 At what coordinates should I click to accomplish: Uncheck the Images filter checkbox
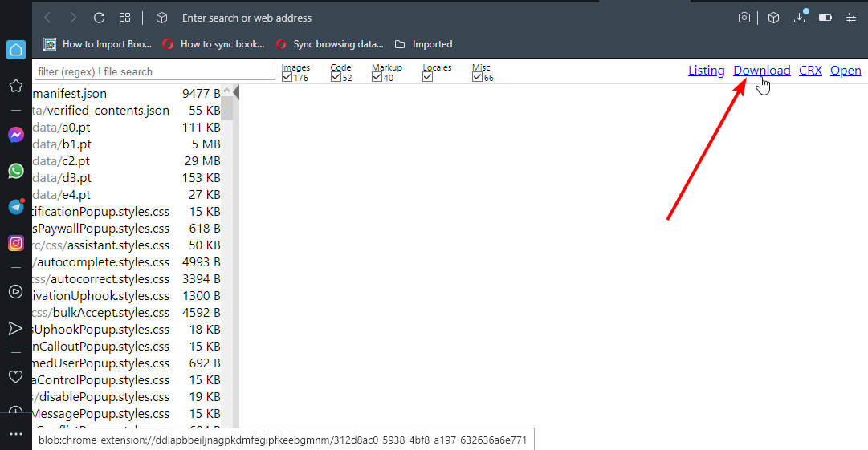pos(287,78)
